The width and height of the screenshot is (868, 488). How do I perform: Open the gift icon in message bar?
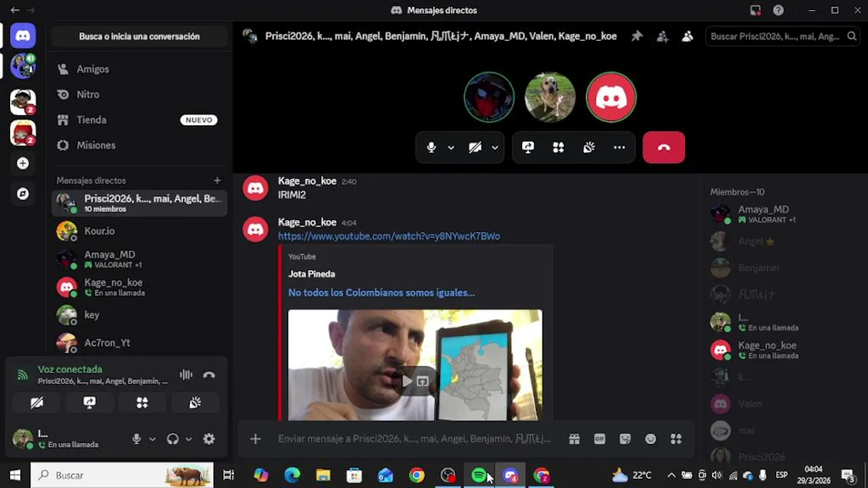tap(574, 439)
